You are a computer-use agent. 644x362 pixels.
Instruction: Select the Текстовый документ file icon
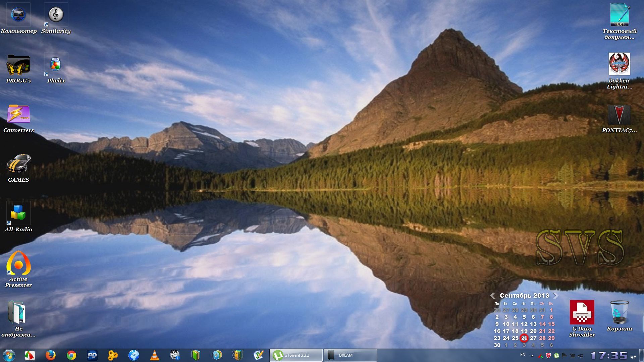tap(620, 22)
